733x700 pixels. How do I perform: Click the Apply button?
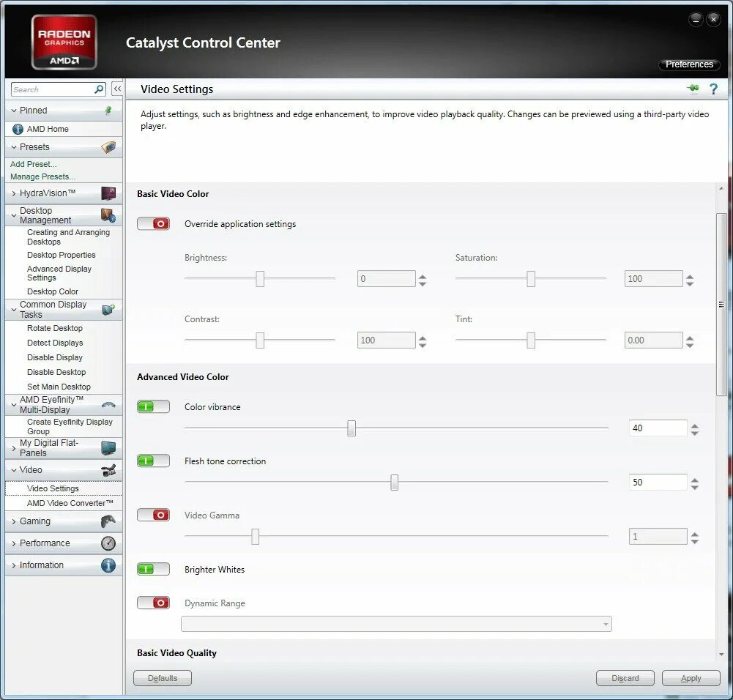pyautogui.click(x=691, y=678)
